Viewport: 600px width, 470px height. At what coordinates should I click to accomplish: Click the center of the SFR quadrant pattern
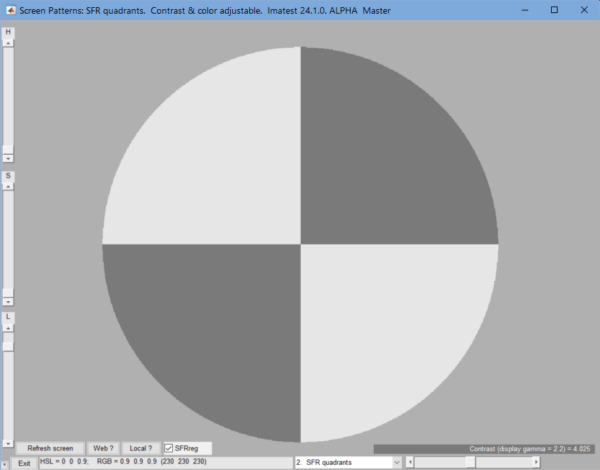point(300,244)
